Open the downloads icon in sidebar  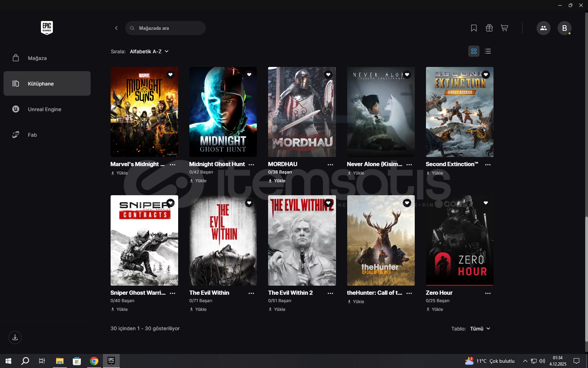tap(15, 338)
